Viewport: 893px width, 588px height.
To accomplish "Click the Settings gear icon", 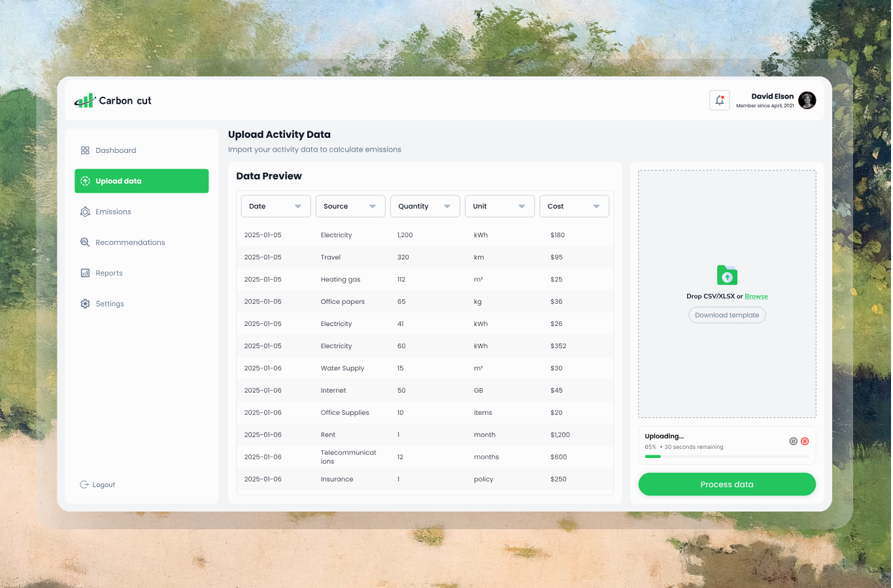I will click(85, 304).
